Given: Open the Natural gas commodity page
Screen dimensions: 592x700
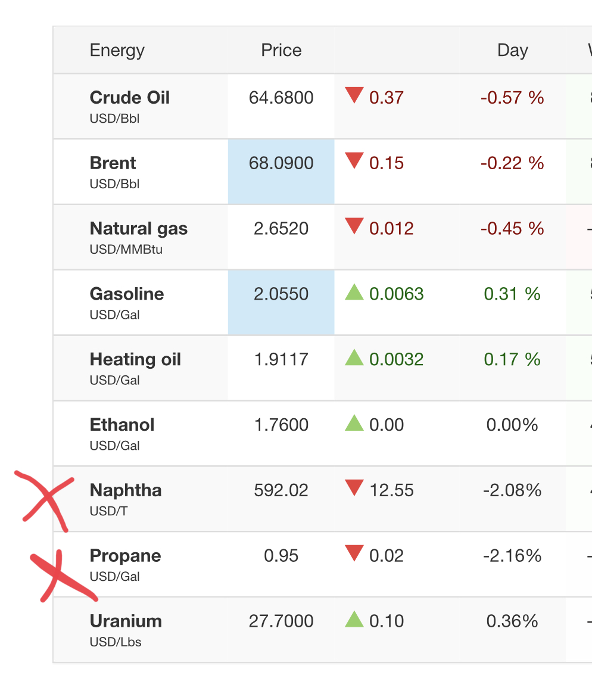Looking at the screenshot, I should [x=138, y=229].
